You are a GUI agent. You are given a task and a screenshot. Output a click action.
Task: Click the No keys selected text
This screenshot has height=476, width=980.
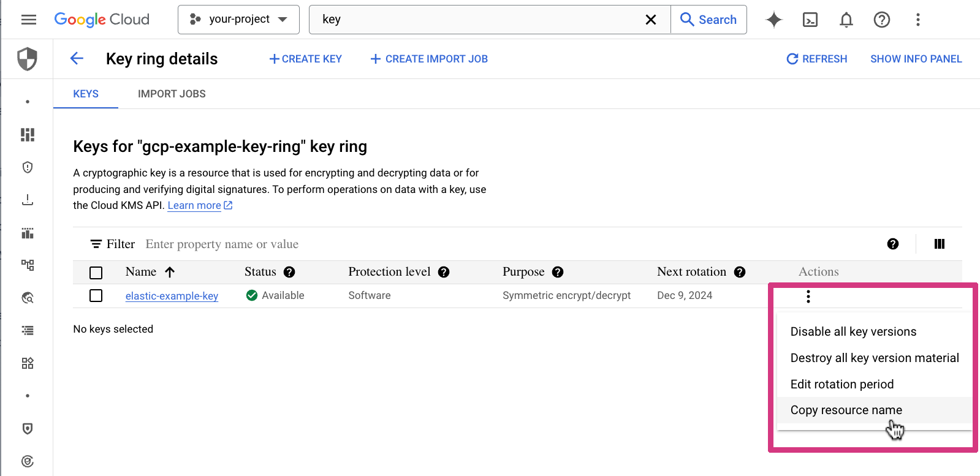coord(113,329)
